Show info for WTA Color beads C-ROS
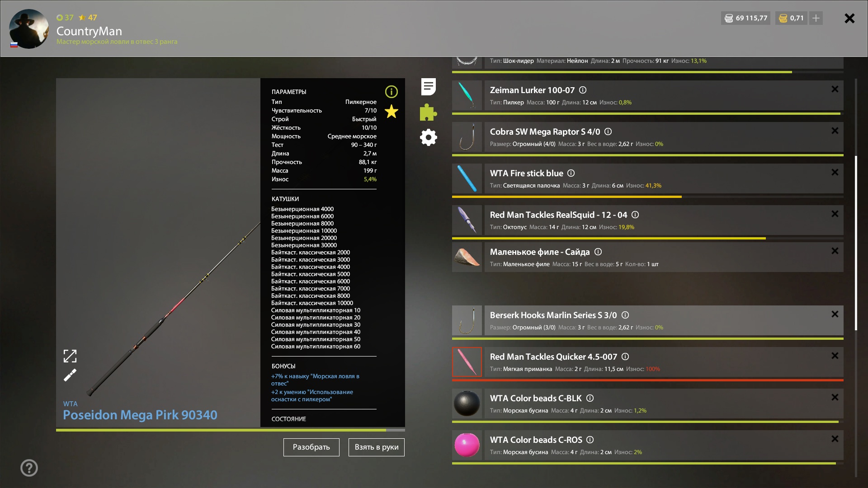 point(590,440)
